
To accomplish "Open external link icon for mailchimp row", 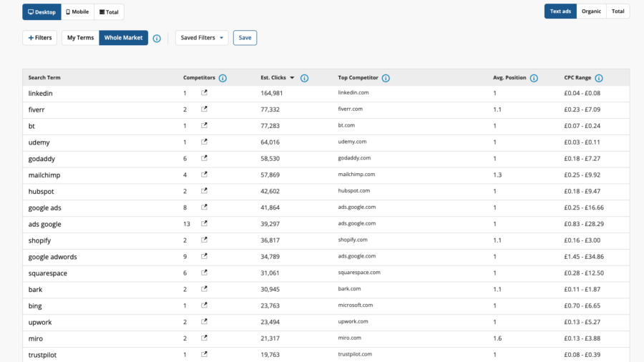I will pyautogui.click(x=204, y=175).
